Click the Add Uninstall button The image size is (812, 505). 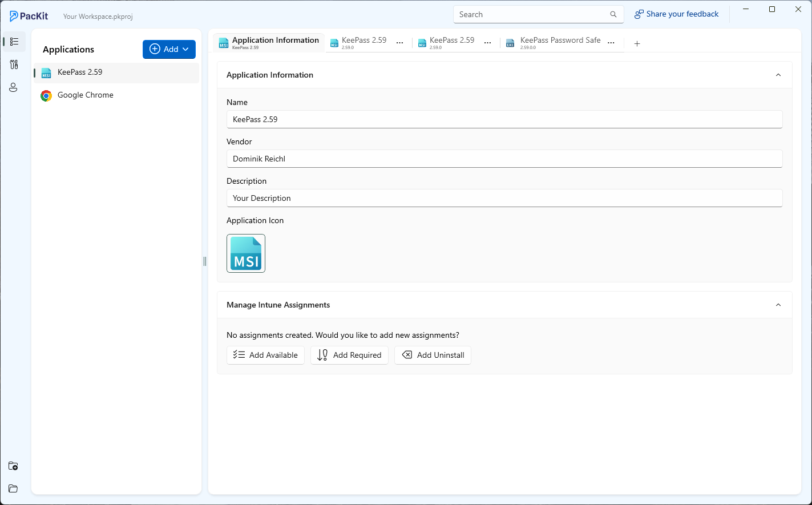(433, 355)
